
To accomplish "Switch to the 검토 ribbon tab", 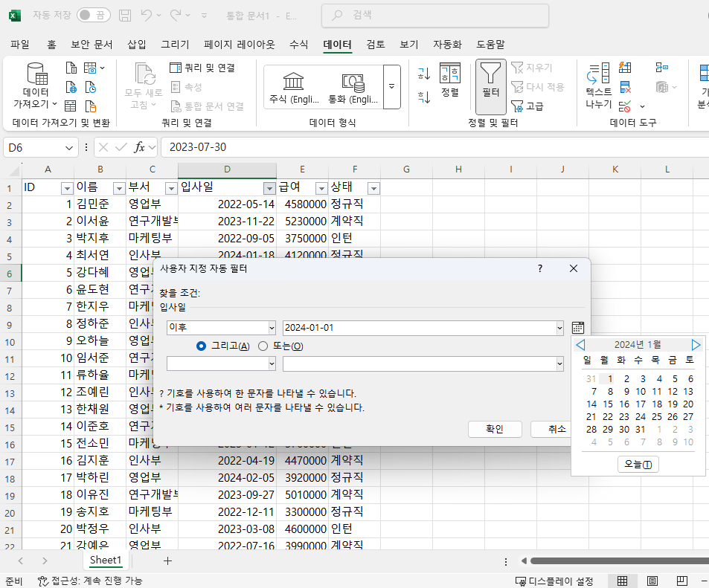I will coord(375,44).
